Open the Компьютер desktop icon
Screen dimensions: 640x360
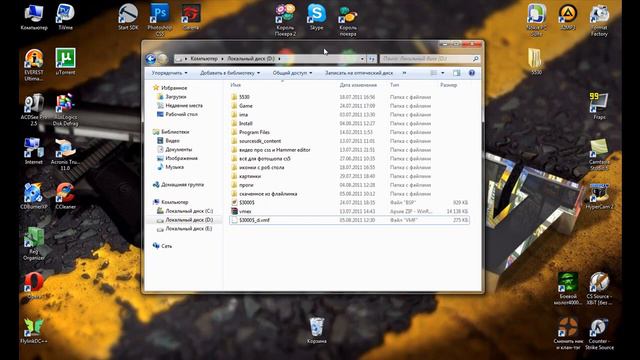click(33, 17)
